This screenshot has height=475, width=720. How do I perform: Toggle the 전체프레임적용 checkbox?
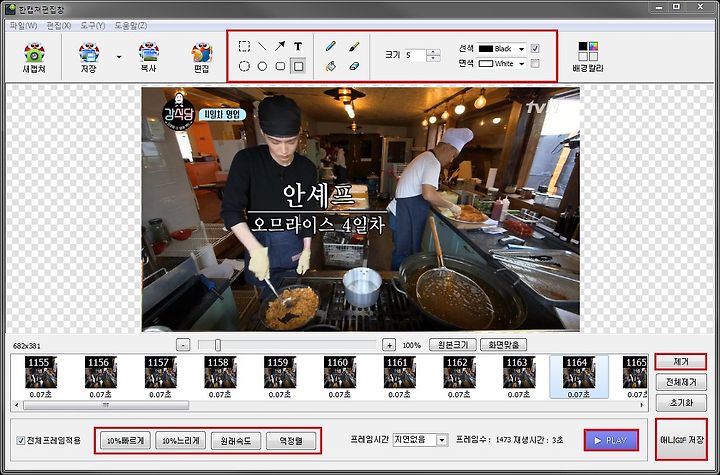pyautogui.click(x=21, y=441)
